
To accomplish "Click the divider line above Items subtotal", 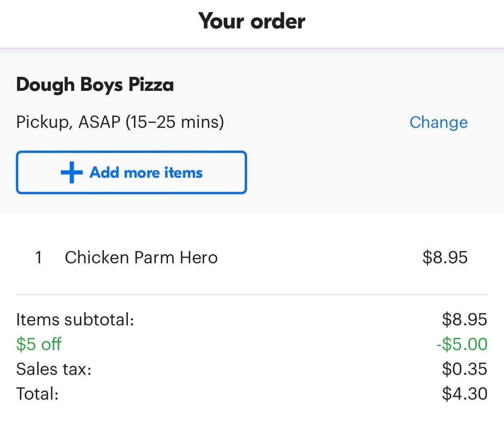I will click(x=252, y=295).
